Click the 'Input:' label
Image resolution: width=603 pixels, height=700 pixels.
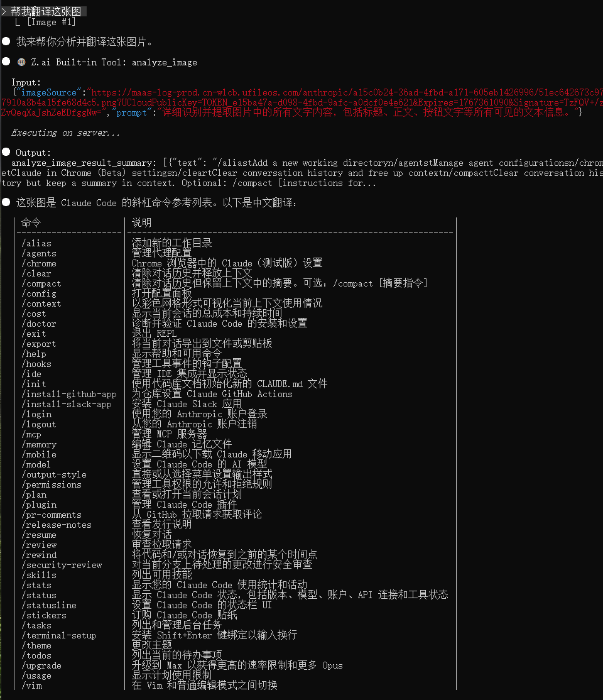tap(26, 82)
